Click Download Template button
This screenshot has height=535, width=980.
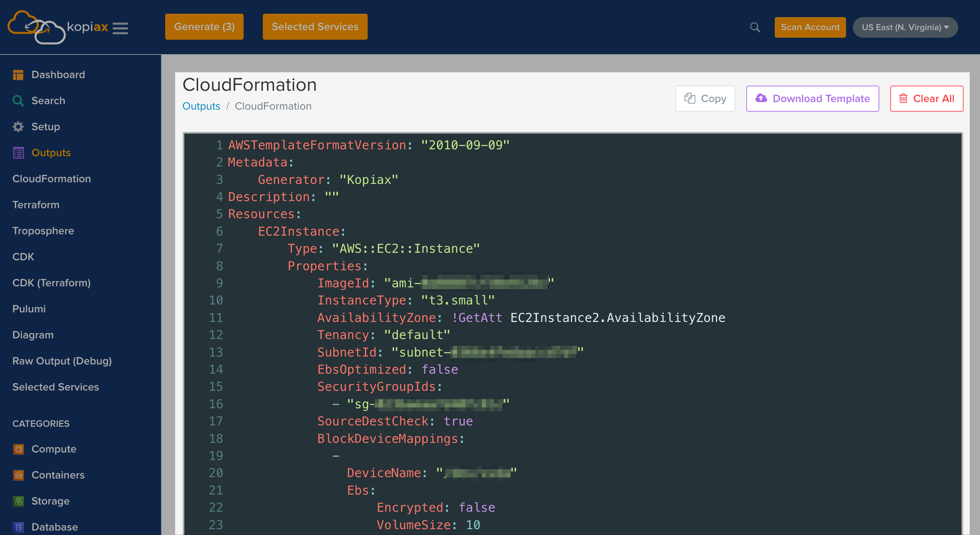pos(812,99)
